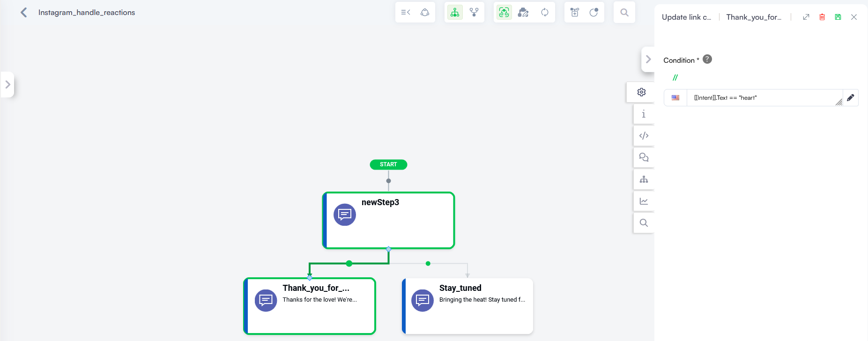868x341 pixels.
Task: Open the analytics chart side tab
Action: tap(644, 201)
